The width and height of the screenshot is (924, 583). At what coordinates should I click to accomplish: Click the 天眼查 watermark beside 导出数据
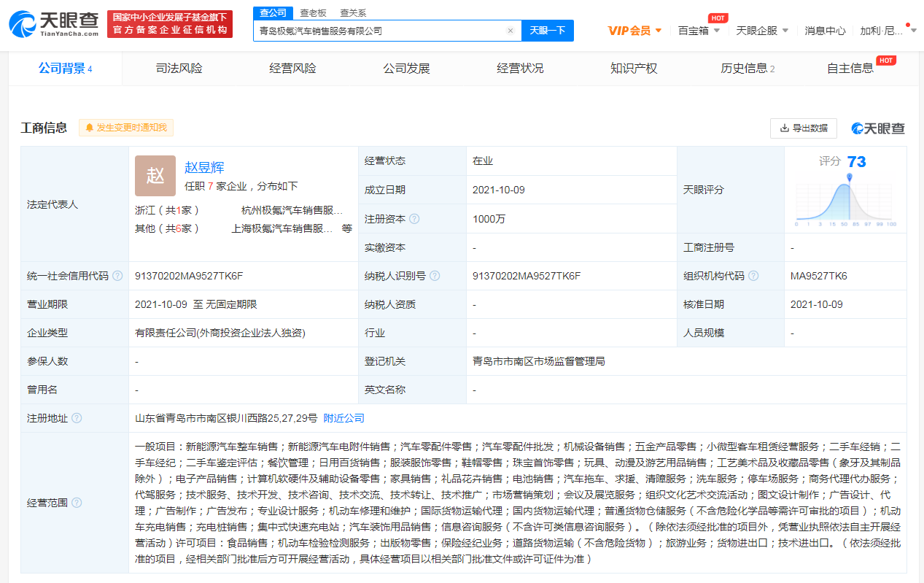click(877, 128)
